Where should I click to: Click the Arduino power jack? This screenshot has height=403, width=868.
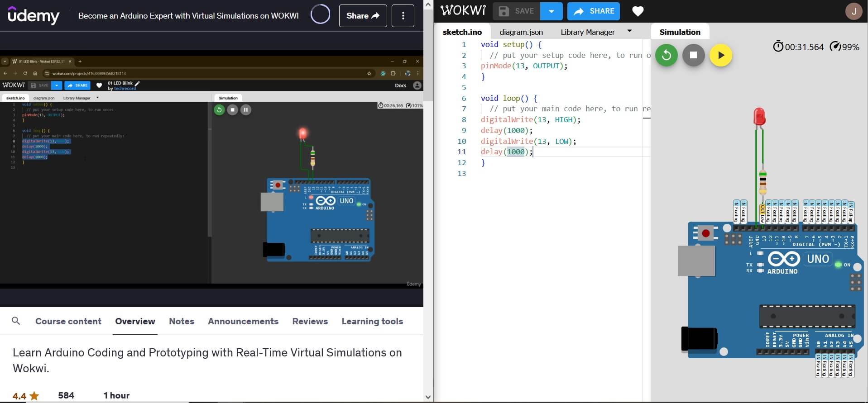pyautogui.click(x=699, y=339)
